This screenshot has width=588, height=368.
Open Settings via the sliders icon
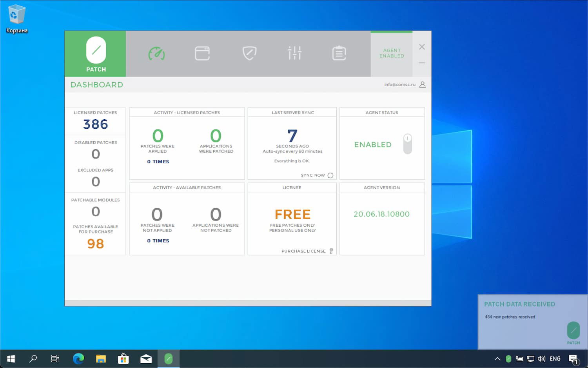[x=294, y=53]
